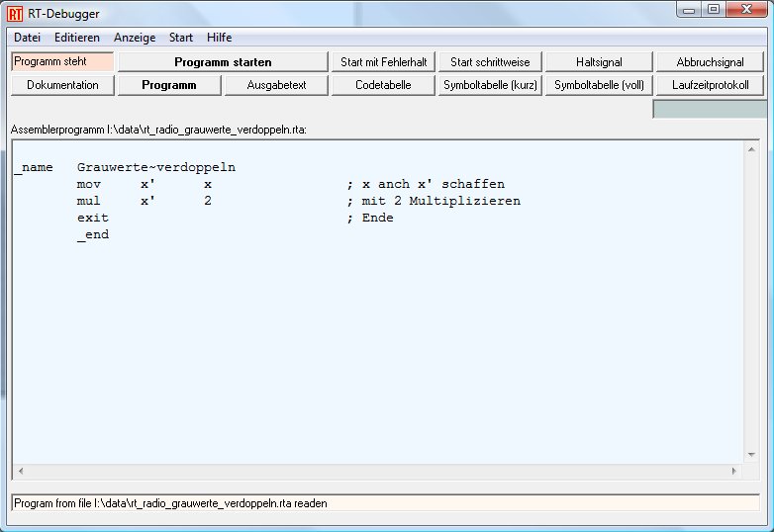This screenshot has width=774, height=532.
Task: Open the Hilfe menu
Action: pos(220,38)
